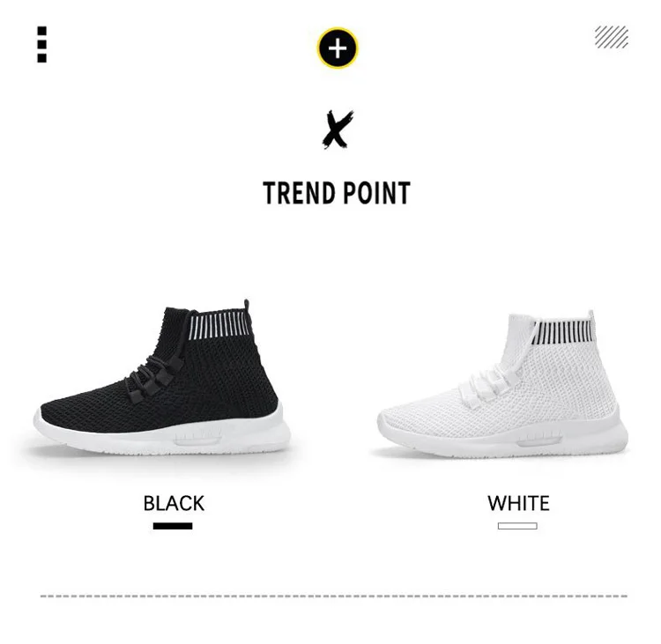The width and height of the screenshot is (661, 644).
Task: Click the white sneaker's striped collar
Action: pos(562,332)
